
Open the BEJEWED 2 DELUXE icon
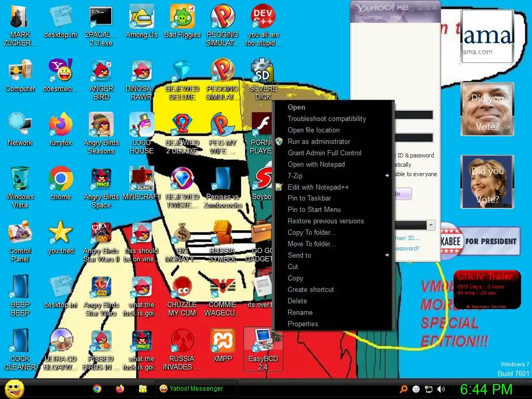coord(182,134)
